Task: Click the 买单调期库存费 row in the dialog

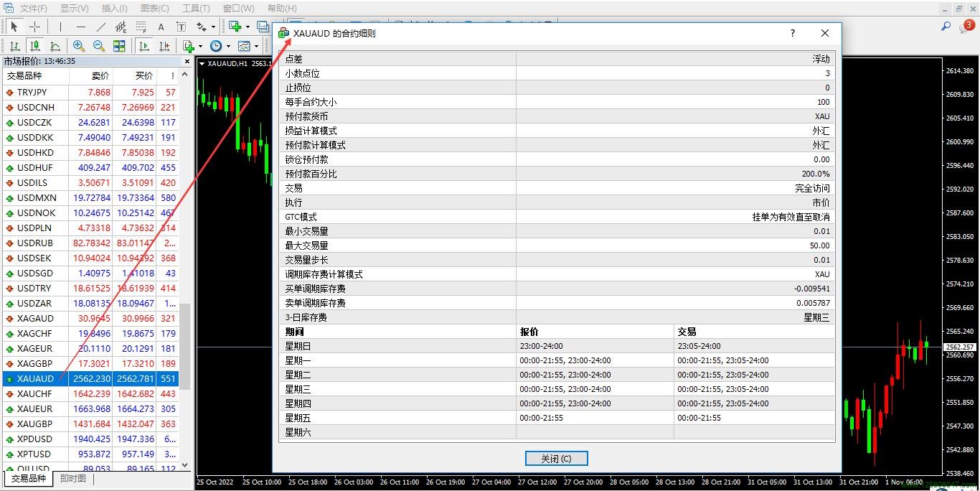Action: pyautogui.click(x=557, y=289)
